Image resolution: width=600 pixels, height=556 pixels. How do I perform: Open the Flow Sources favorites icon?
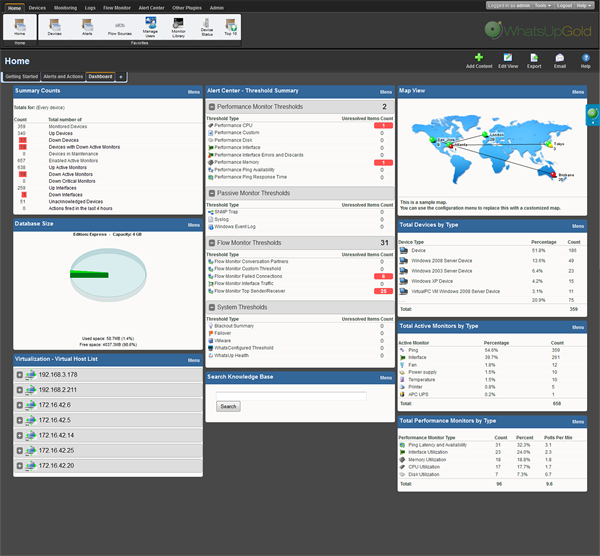coord(120,25)
